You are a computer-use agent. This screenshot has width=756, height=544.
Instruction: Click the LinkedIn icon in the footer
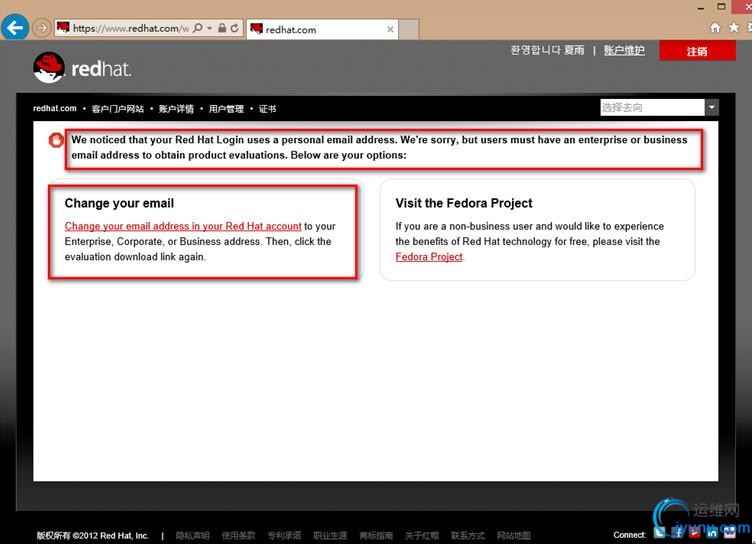tap(712, 532)
